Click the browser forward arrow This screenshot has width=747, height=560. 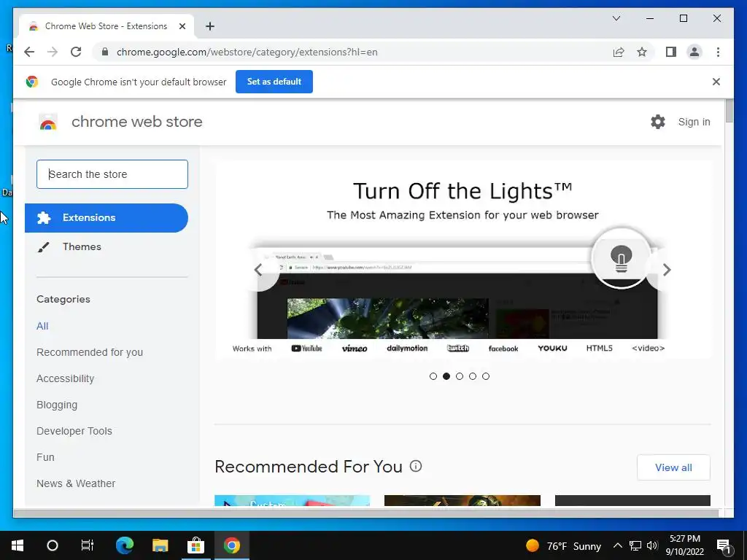point(53,52)
